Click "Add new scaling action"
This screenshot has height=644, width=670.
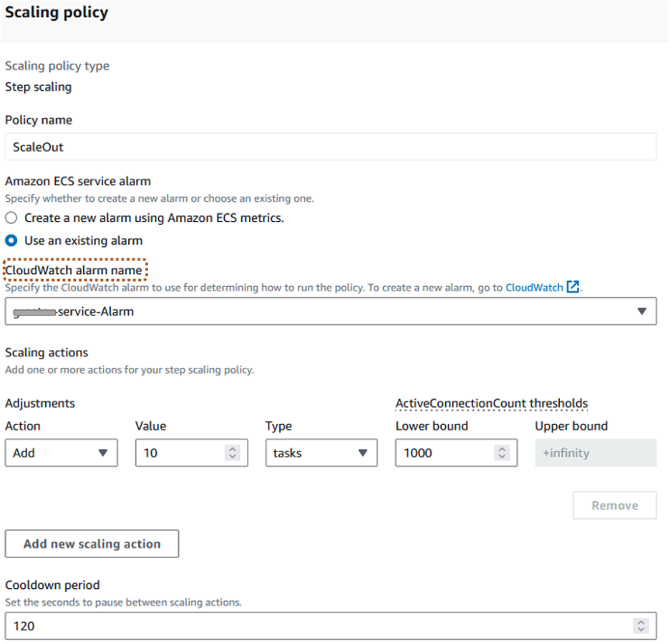pyautogui.click(x=92, y=544)
